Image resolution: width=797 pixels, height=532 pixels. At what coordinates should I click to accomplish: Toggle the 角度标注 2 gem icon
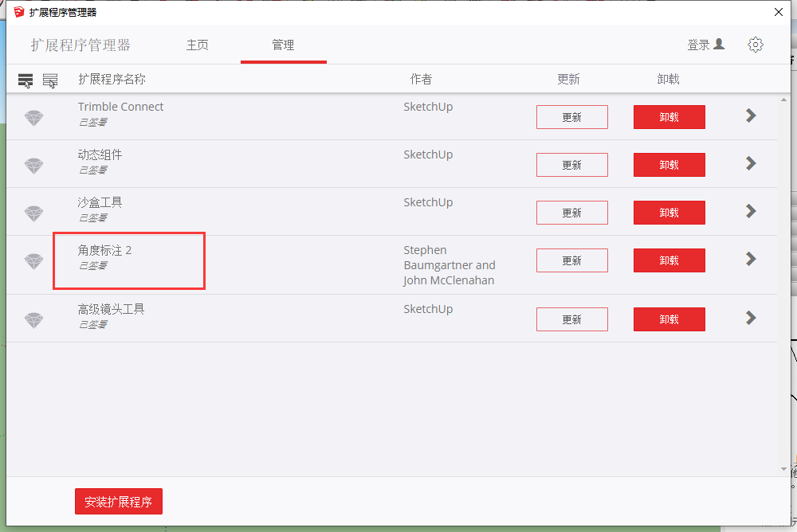(34, 261)
